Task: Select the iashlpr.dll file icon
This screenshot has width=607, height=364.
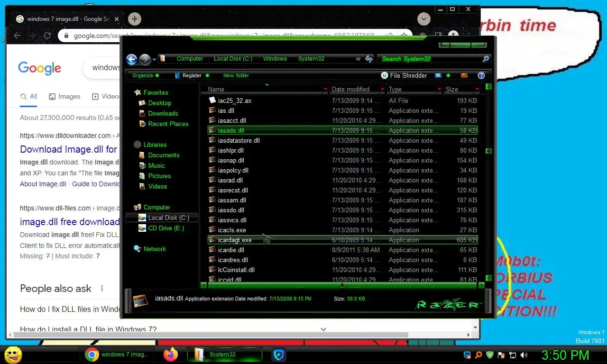Action: (x=212, y=150)
